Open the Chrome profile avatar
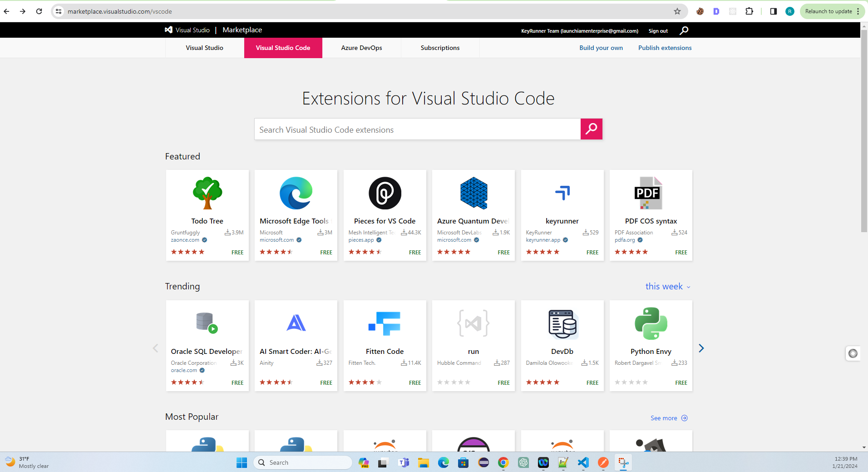 [790, 11]
